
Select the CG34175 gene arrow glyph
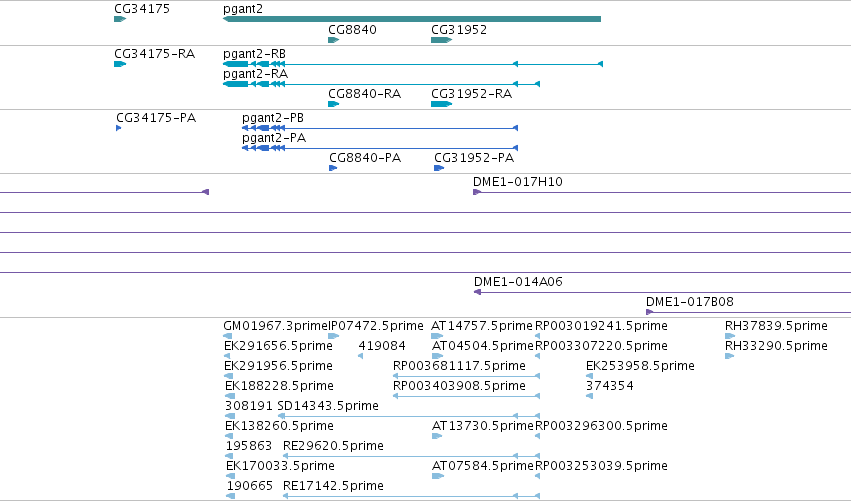[120, 19]
